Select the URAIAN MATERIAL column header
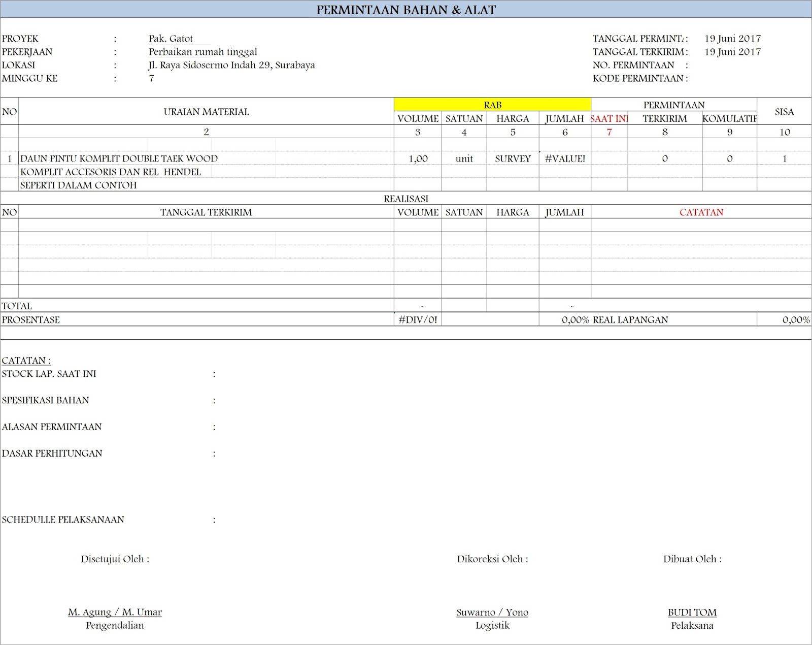This screenshot has height=645, width=812. point(206,112)
